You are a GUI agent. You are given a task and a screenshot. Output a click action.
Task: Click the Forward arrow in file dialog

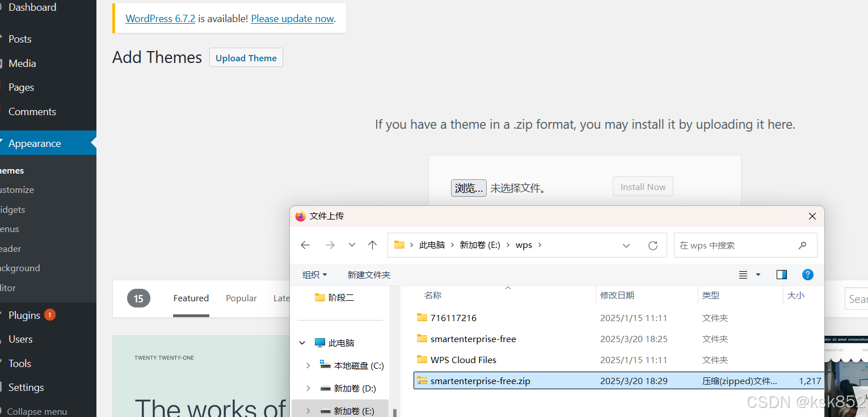click(330, 245)
